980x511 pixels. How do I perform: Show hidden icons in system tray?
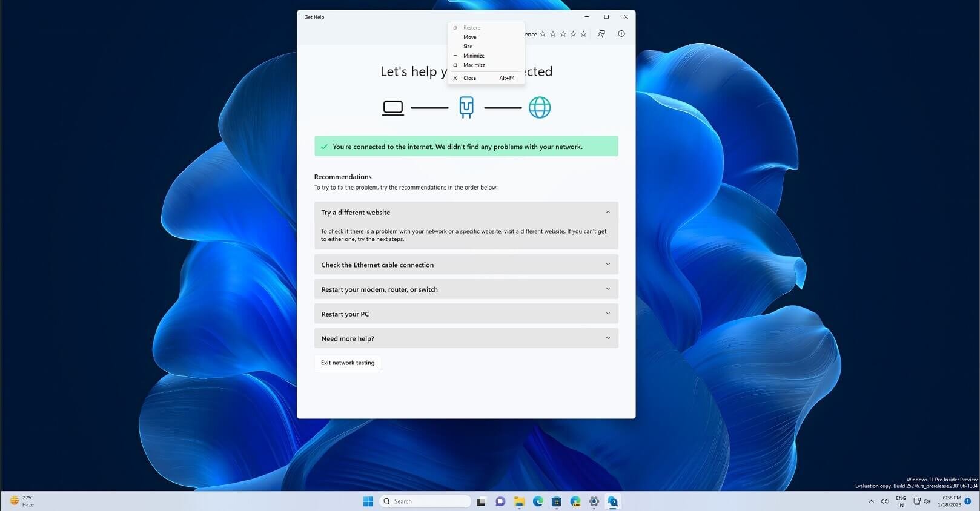871,501
